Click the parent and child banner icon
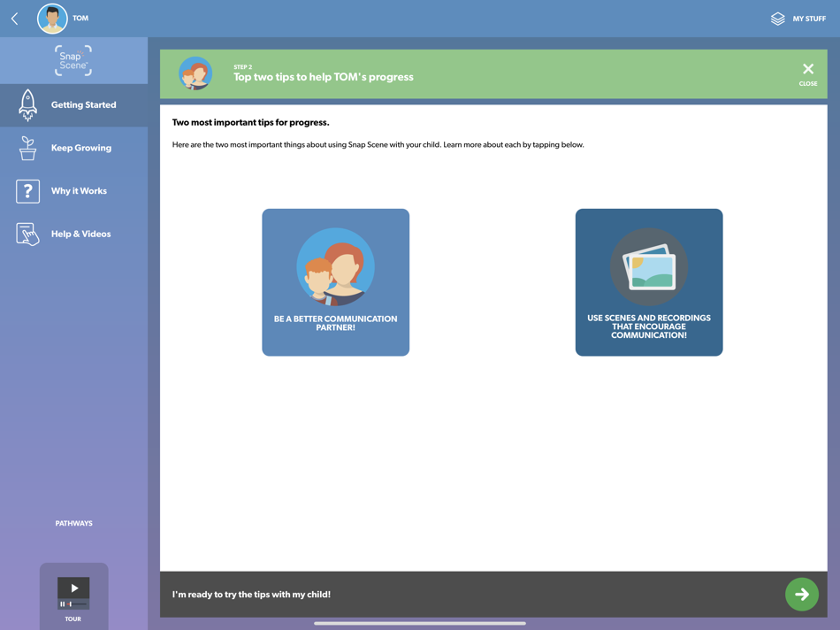The width and height of the screenshot is (840, 630). [195, 73]
